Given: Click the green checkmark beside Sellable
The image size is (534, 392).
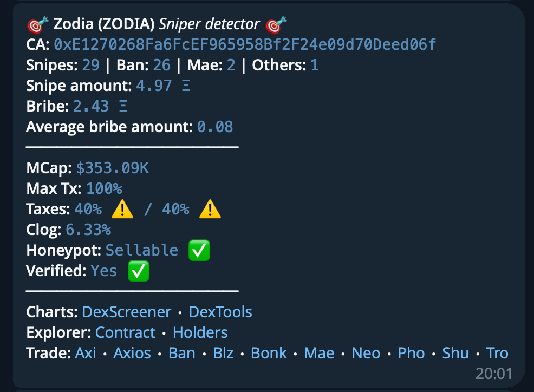Looking at the screenshot, I should [199, 250].
